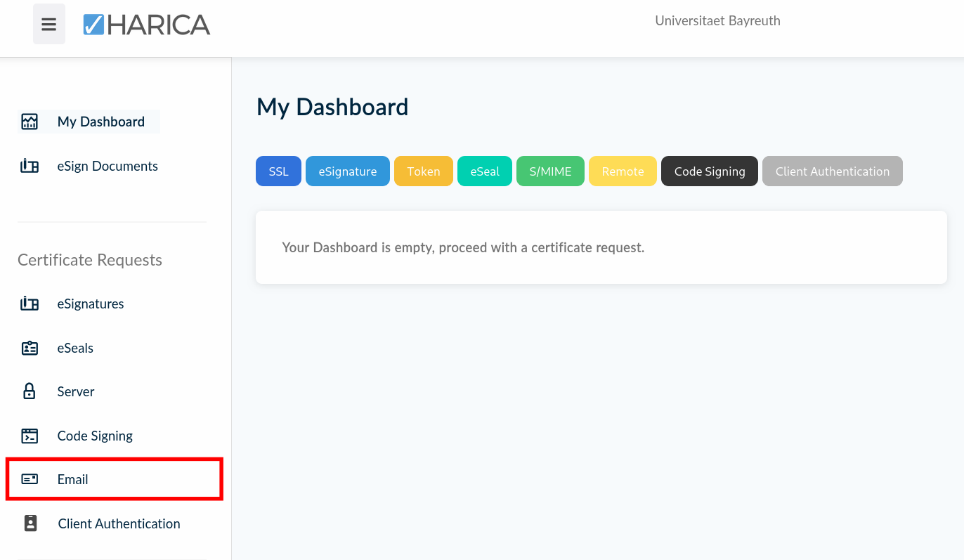This screenshot has height=560, width=964.
Task: Click the eSignatures sidebar icon
Action: [30, 304]
